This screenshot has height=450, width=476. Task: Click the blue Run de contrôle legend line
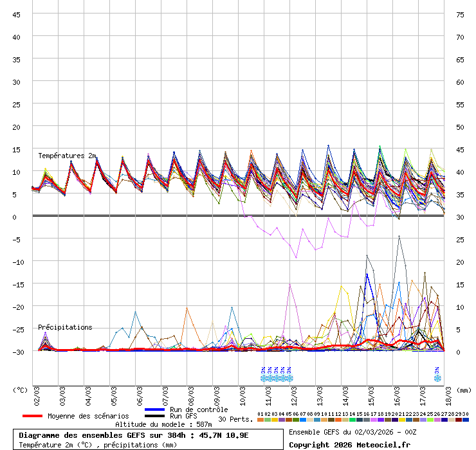[x=155, y=410]
